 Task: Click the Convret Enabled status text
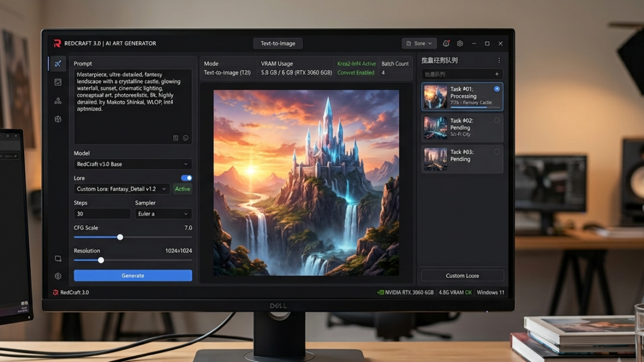[x=356, y=72]
